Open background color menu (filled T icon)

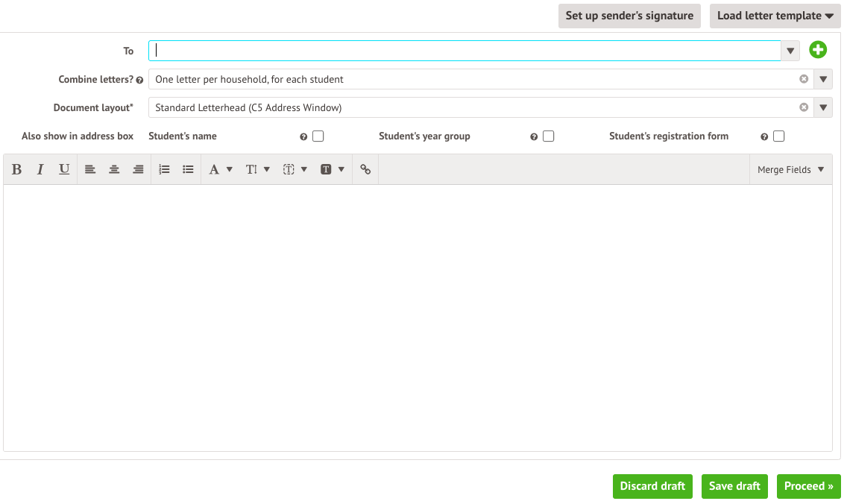coord(333,170)
